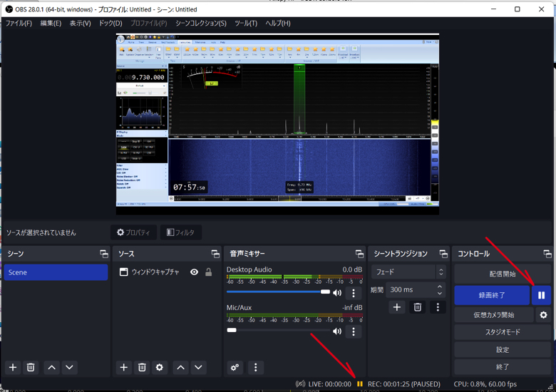Open audio mixer panel options menu
Image resolution: width=556 pixels, height=392 pixels.
(x=256, y=368)
